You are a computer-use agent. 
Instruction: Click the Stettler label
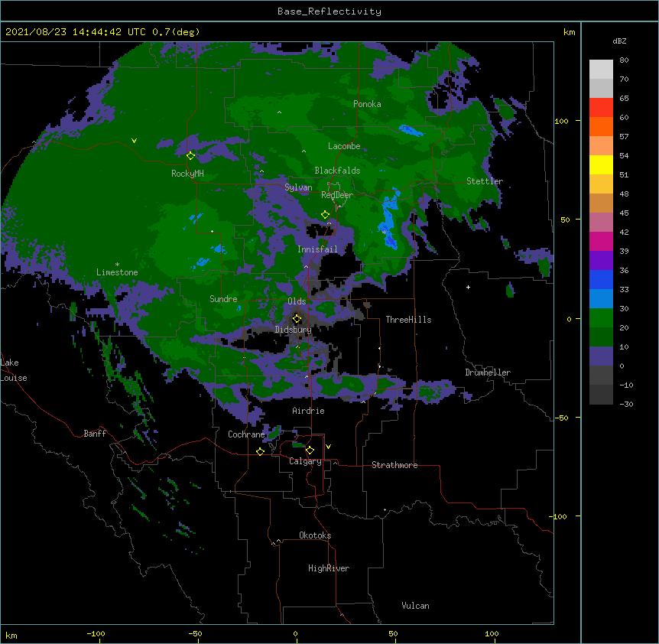[485, 181]
